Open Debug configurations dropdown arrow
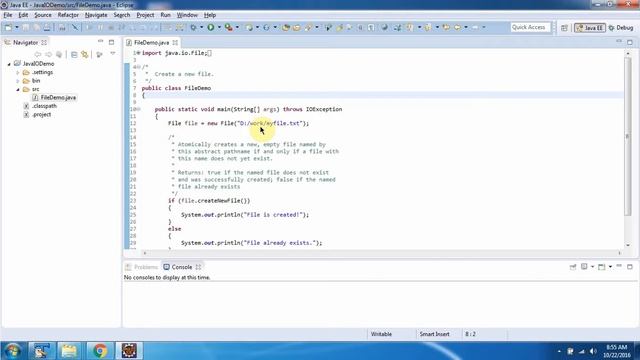The width and height of the screenshot is (640, 360). pos(201,27)
